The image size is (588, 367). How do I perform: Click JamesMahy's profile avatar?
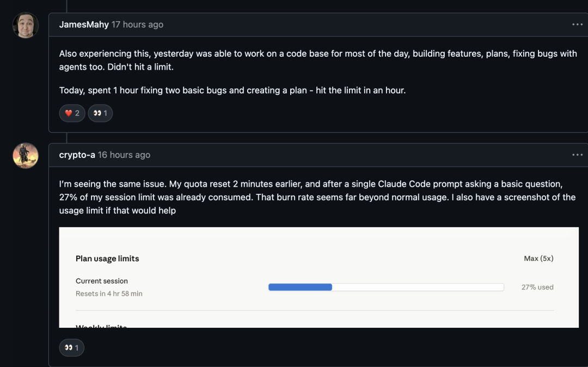pos(26,25)
